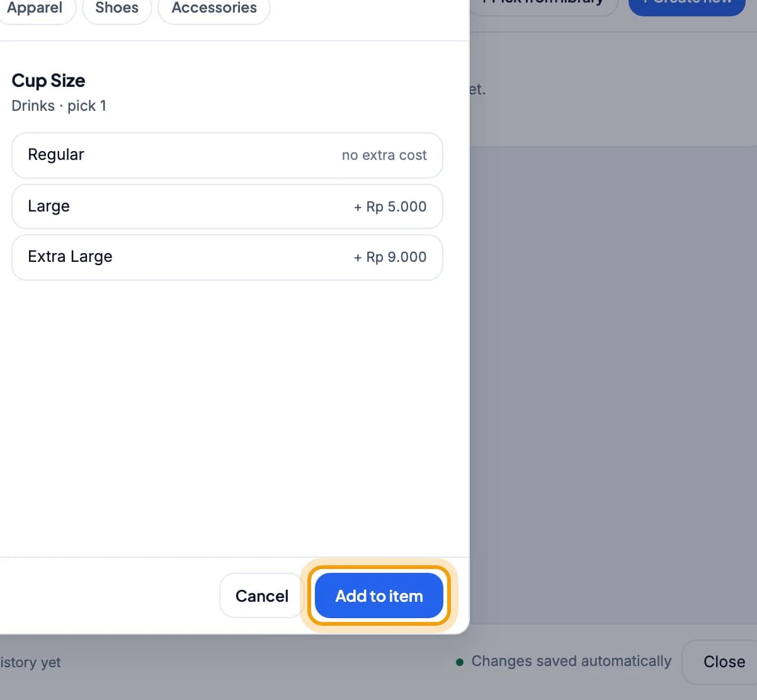757x700 pixels.
Task: Click the green saved status dot
Action: [460, 662]
